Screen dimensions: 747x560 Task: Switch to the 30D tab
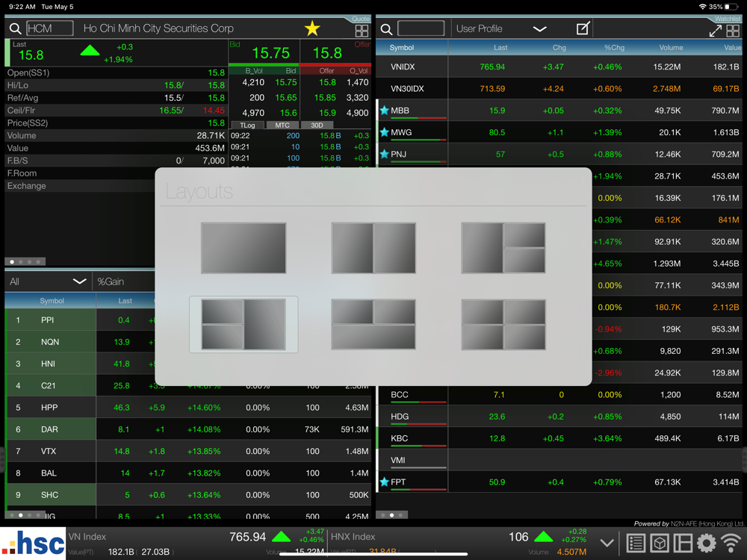pyautogui.click(x=317, y=125)
